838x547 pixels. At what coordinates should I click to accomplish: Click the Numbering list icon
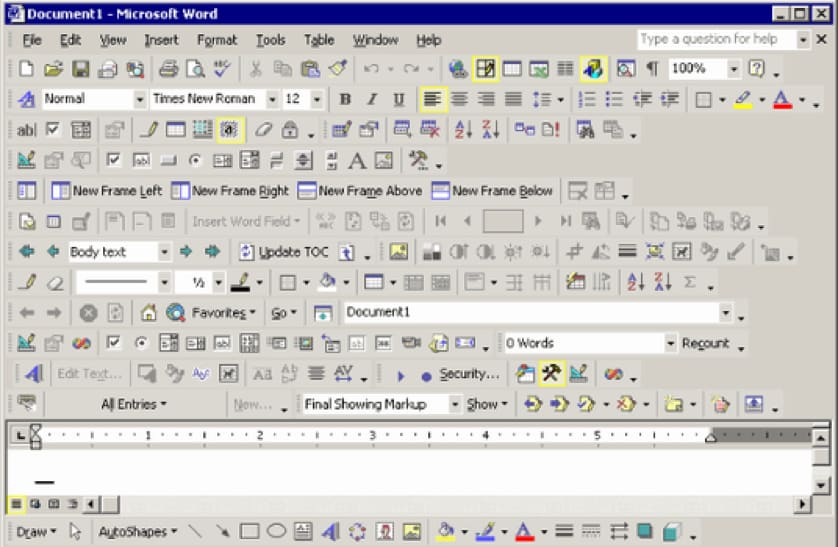click(587, 99)
